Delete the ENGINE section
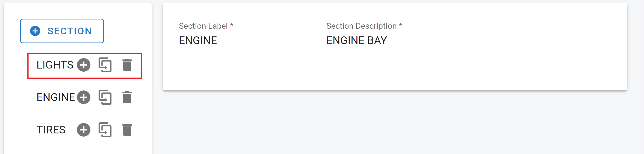The image size is (644, 154). (127, 97)
